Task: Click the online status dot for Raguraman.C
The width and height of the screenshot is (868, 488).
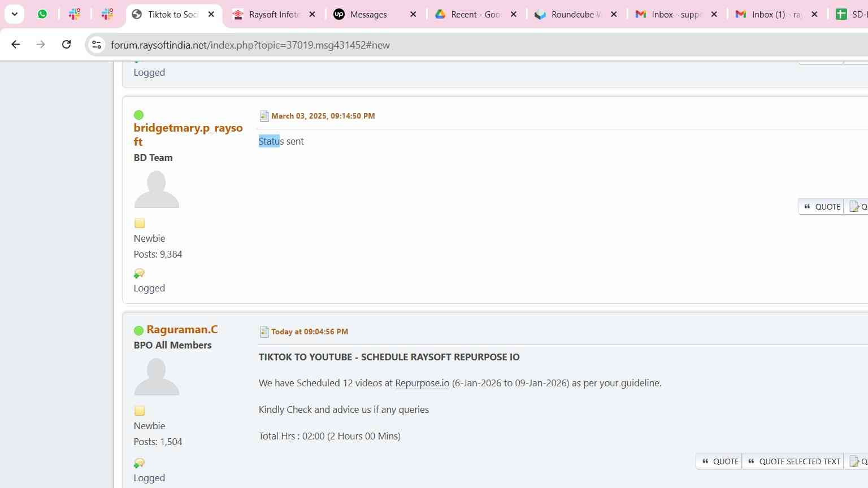Action: 138,330
